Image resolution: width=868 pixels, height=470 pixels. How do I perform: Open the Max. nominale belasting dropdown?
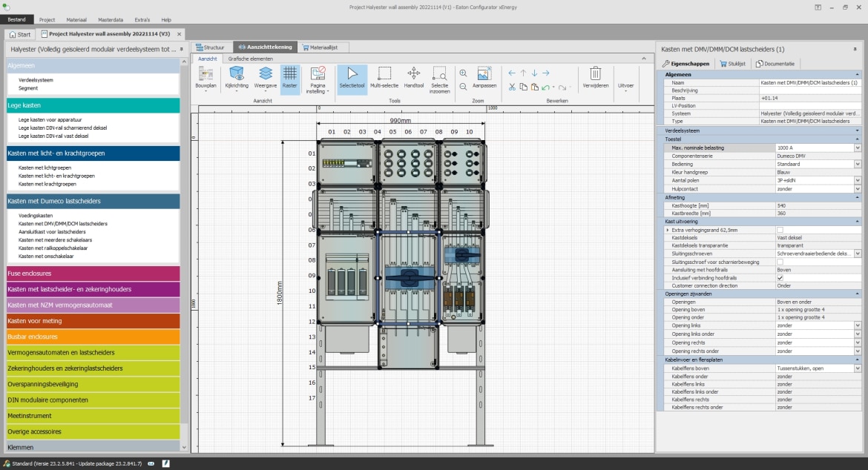[858, 148]
